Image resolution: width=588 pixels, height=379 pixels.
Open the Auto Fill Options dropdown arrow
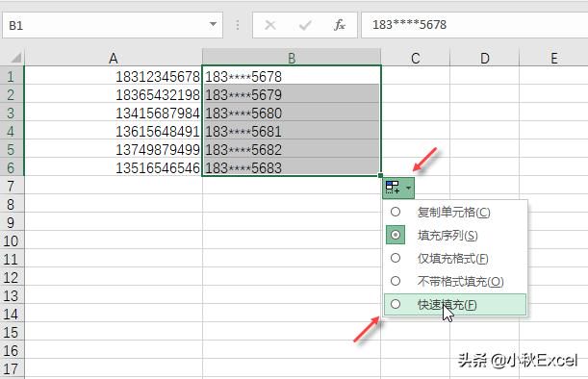pos(408,188)
